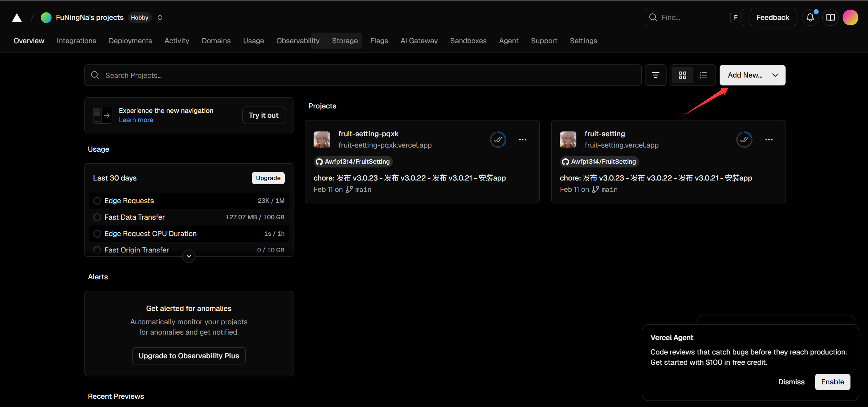
Task: Switch to the Observability tab
Action: tap(298, 41)
